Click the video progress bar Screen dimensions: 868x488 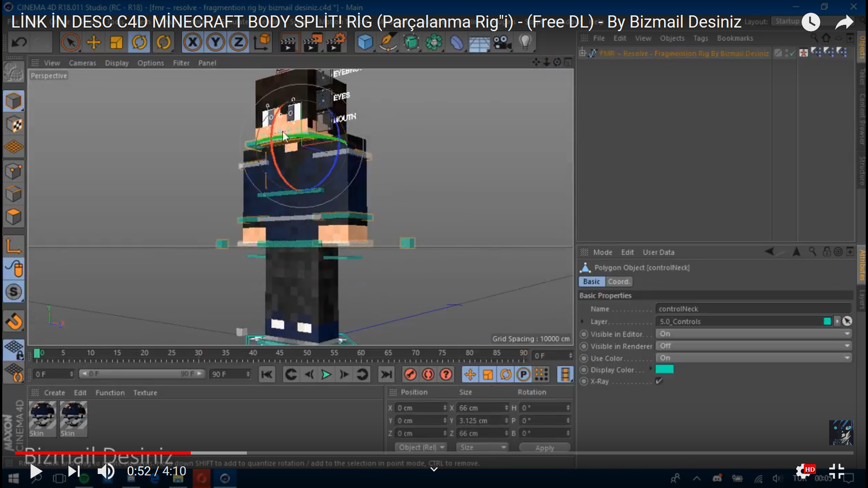click(x=434, y=453)
